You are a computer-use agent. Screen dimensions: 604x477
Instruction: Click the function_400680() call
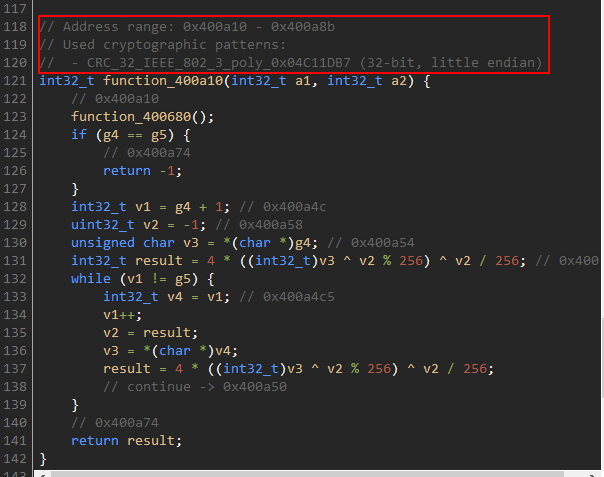pos(142,117)
